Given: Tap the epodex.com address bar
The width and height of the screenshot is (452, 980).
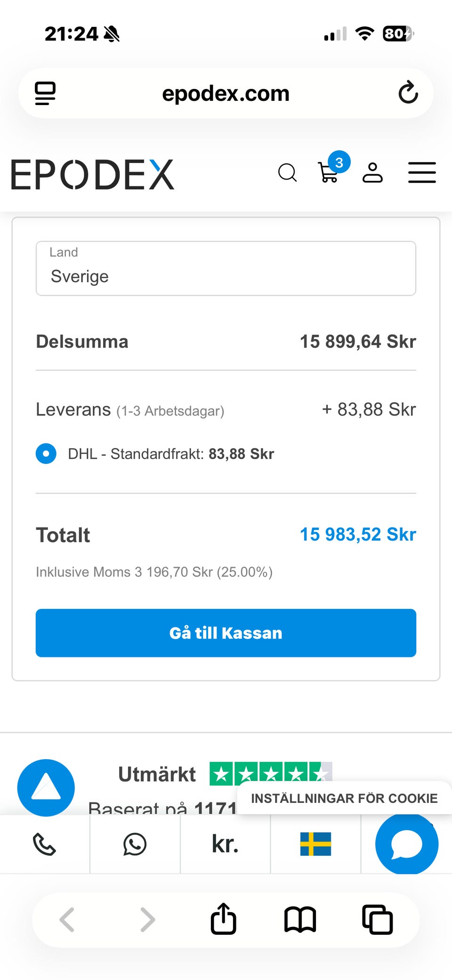Looking at the screenshot, I should [x=226, y=93].
